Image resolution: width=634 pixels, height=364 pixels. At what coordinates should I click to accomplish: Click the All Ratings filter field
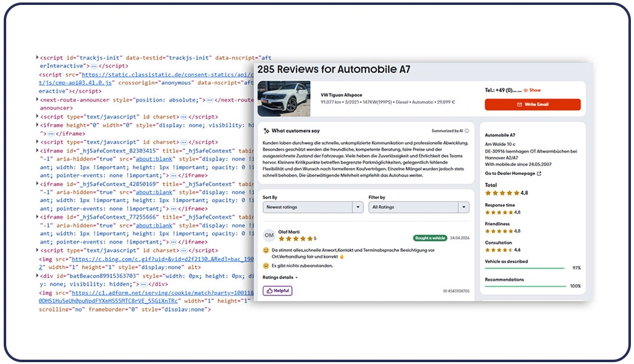[419, 207]
